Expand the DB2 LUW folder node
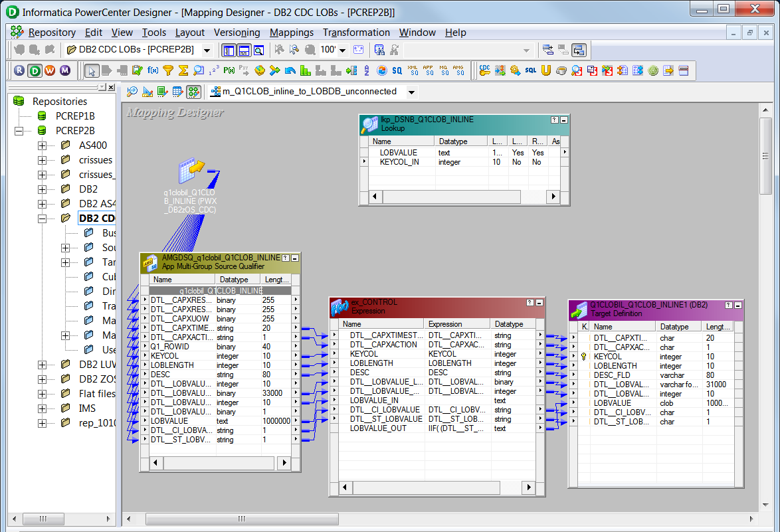The width and height of the screenshot is (780, 532). coord(42,365)
